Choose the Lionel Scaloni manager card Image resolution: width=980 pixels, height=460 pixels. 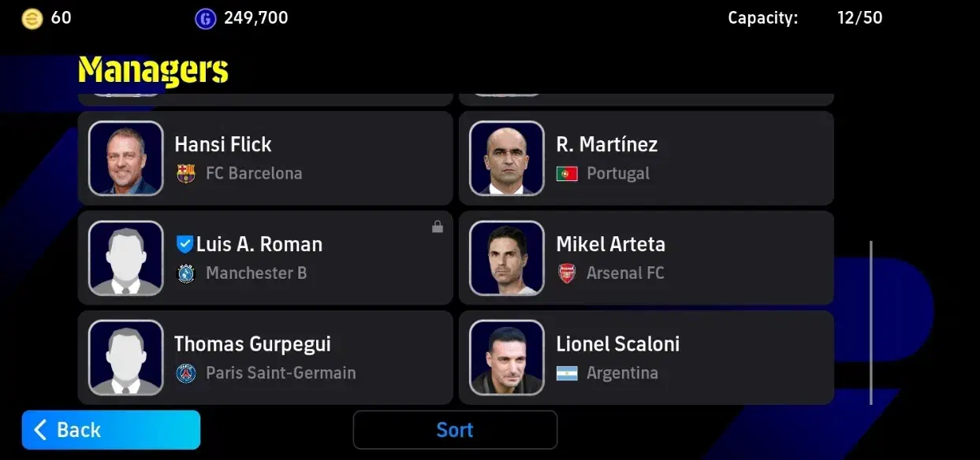(x=647, y=358)
